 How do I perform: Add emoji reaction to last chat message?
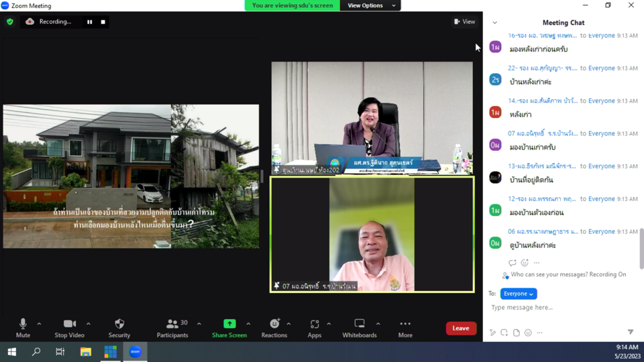pyautogui.click(x=525, y=263)
